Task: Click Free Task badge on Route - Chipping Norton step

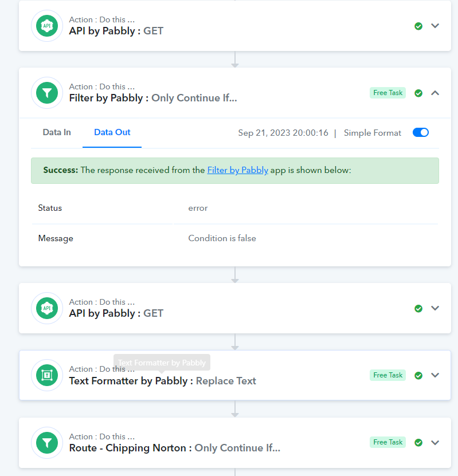Action: pyautogui.click(x=388, y=442)
